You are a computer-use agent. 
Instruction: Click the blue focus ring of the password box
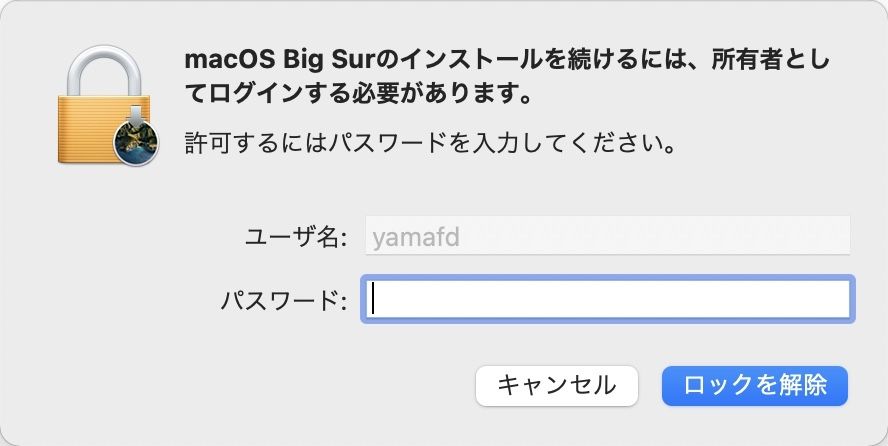pos(607,277)
